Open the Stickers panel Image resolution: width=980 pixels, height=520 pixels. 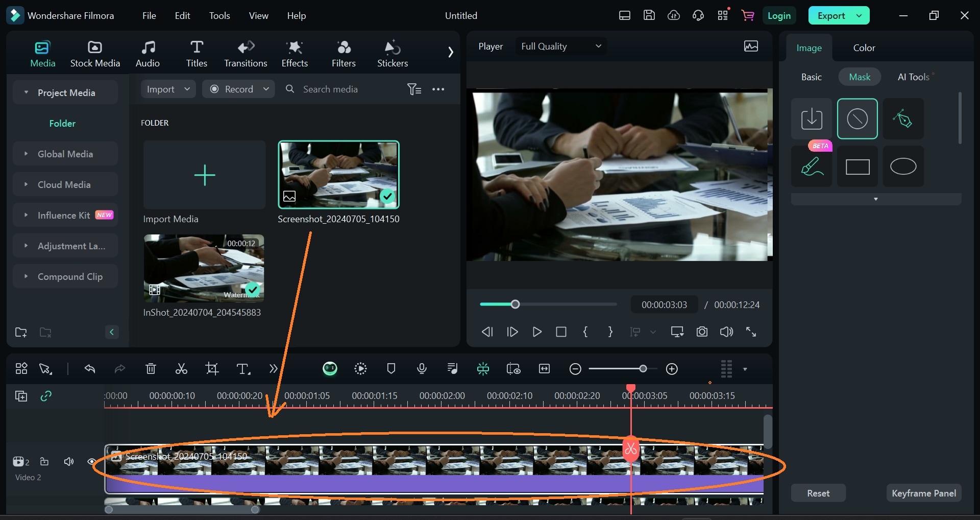[x=393, y=54]
